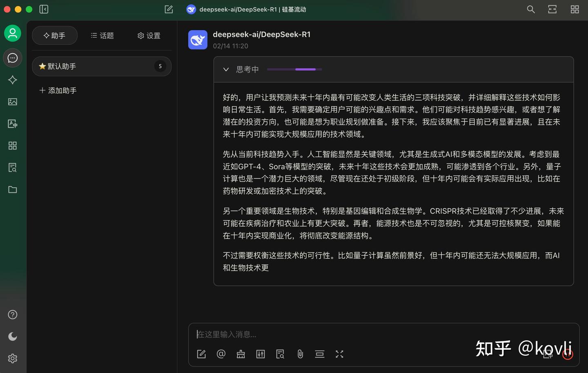Open the AI painting panel

12,101
